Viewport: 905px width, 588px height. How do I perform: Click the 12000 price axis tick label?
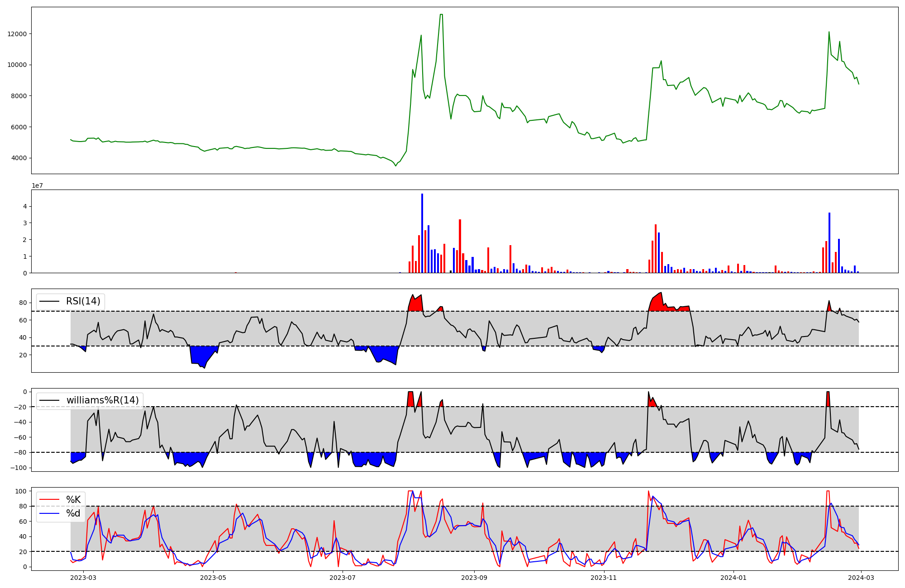[x=17, y=34]
